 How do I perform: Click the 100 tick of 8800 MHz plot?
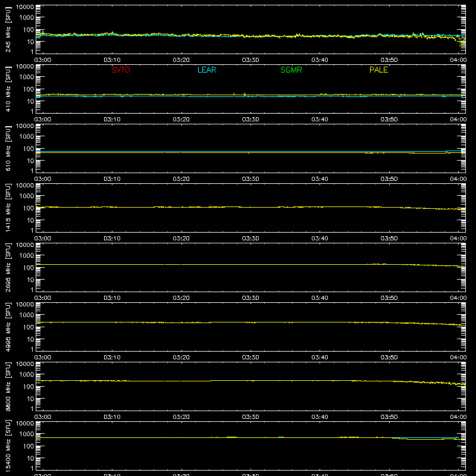[29, 387]
